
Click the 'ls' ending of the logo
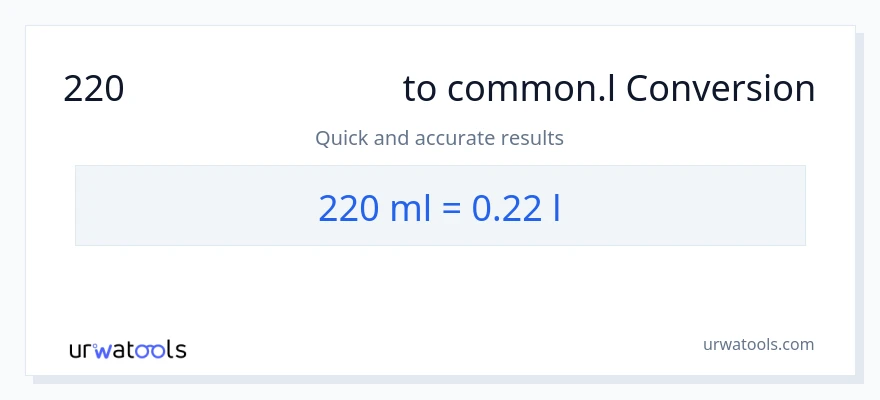[176, 350]
